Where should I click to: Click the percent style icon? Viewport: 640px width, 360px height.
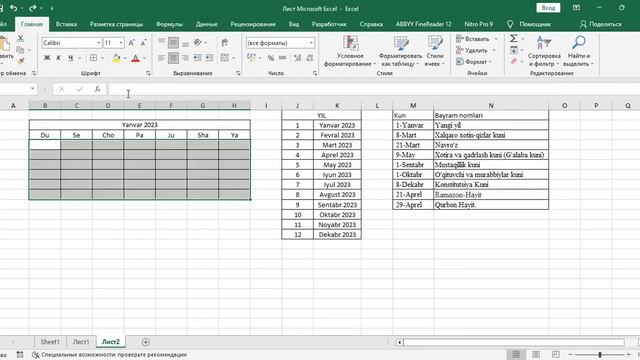tap(270, 58)
